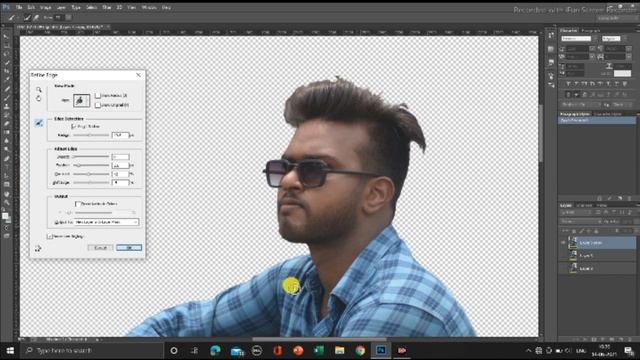Open the language dropdown in Character panel

(580, 105)
